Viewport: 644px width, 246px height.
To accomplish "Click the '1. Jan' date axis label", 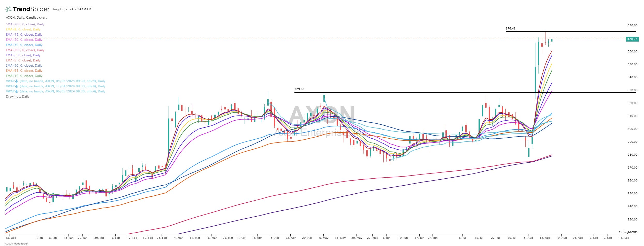I will point(39,238).
